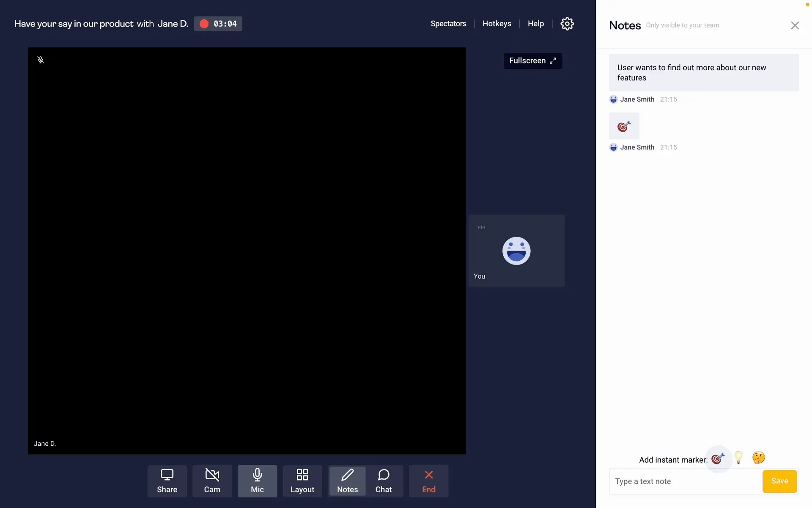
Task: Open the Chat panel
Action: pyautogui.click(x=384, y=481)
